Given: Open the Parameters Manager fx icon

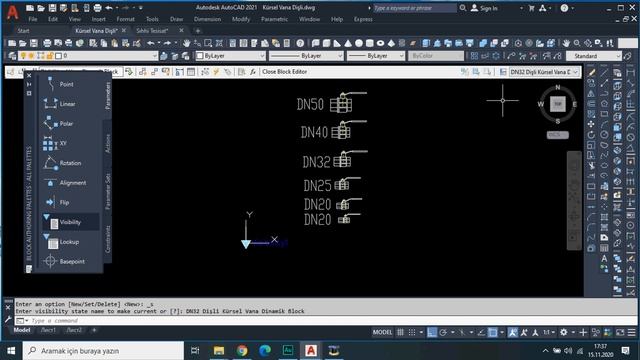Looking at the screenshot, I should pyautogui.click(x=253, y=72).
